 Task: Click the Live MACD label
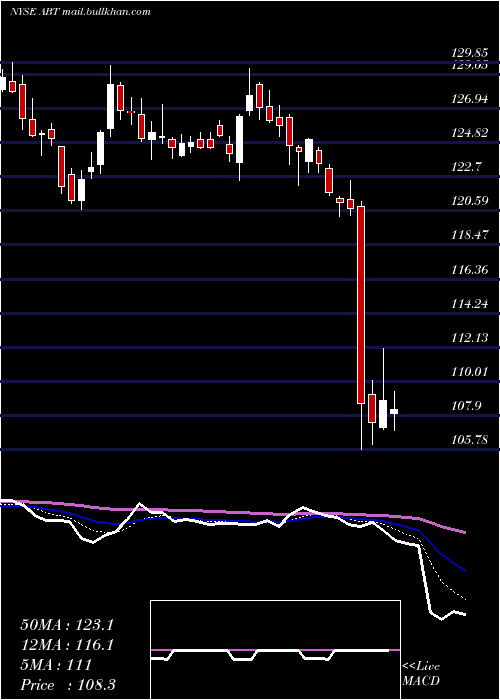pyautogui.click(x=421, y=673)
